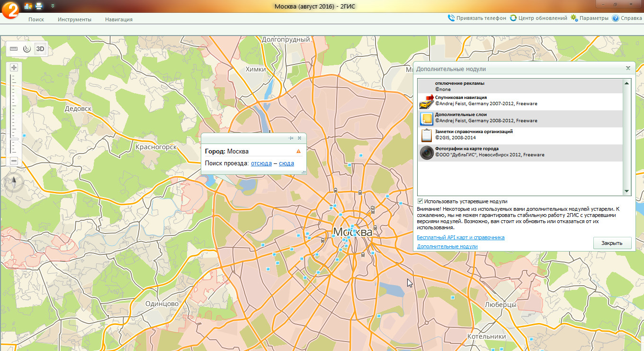Image resolution: width=644 pixels, height=351 pixels.
Task: Click the Красногорск label on map
Action: click(x=156, y=147)
